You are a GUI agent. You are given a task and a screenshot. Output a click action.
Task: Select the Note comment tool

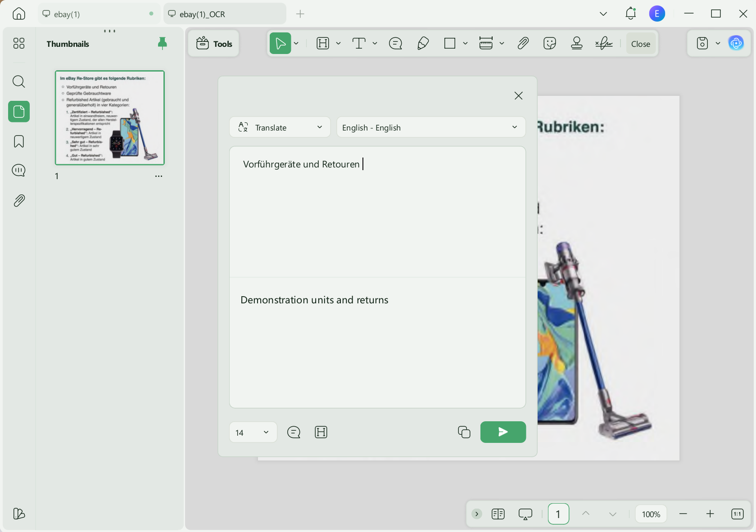(395, 43)
